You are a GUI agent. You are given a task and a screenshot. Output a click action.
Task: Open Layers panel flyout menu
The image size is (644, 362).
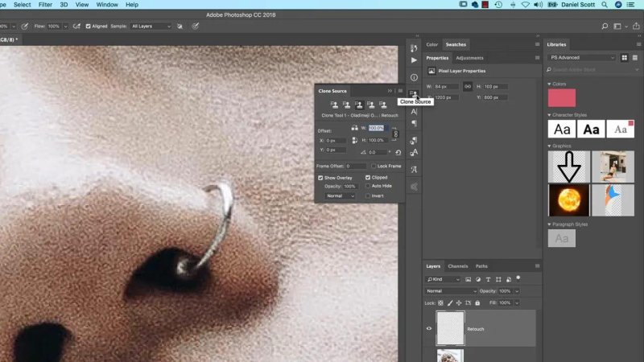(x=537, y=266)
